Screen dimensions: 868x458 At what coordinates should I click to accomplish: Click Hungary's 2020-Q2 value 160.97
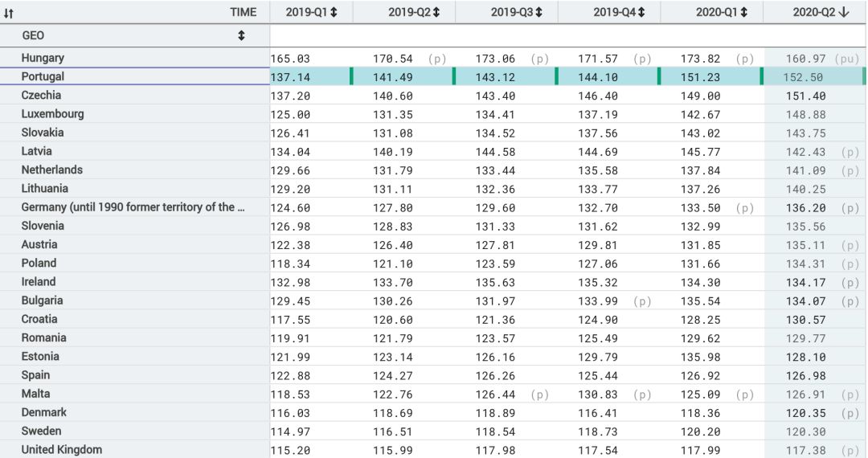tap(805, 59)
